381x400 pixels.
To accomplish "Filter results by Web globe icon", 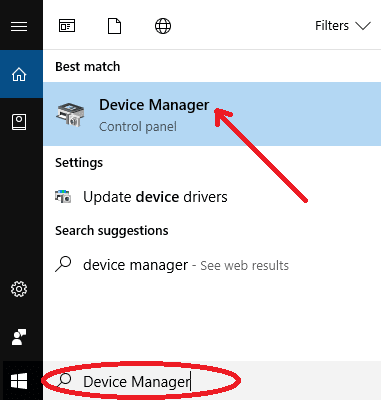I will [x=163, y=26].
